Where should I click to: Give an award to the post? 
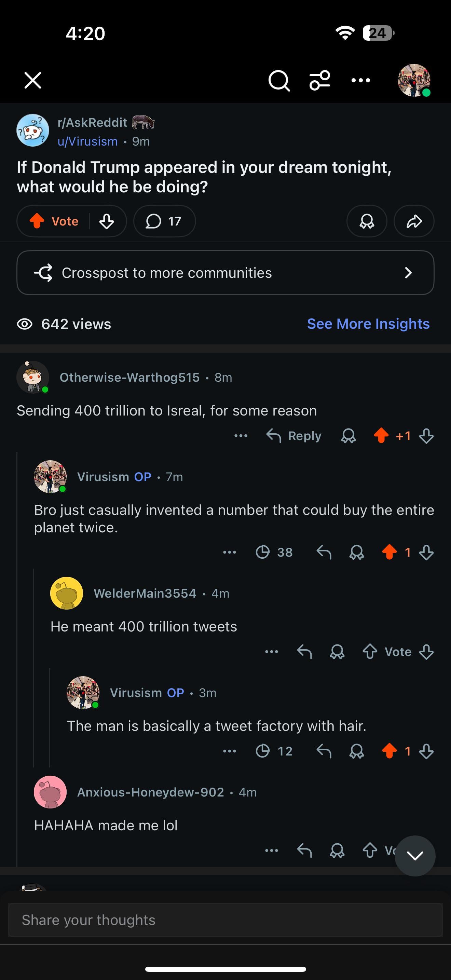coord(367,221)
